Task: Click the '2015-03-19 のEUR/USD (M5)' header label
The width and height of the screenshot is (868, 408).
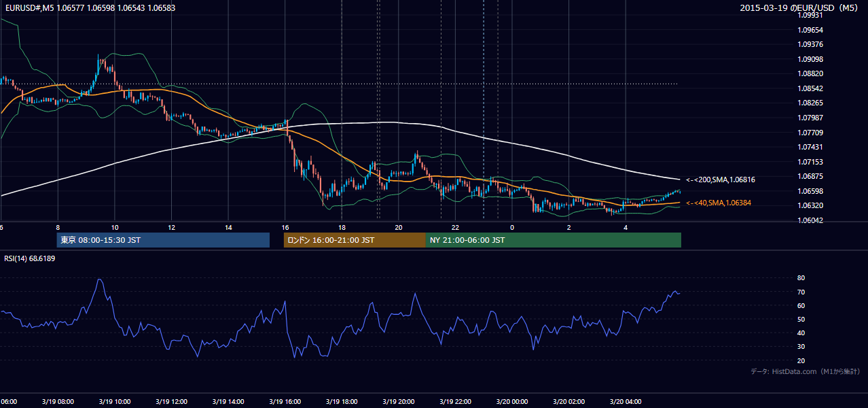Action: (x=799, y=7)
